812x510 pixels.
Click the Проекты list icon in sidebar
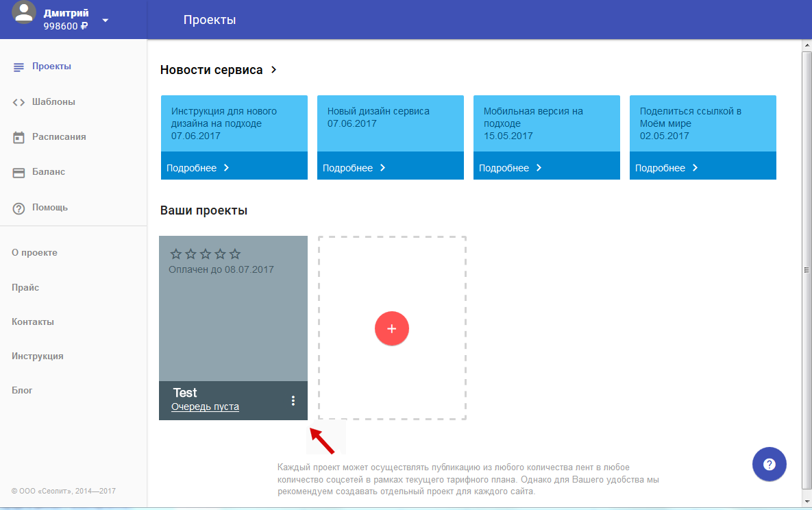click(x=19, y=67)
